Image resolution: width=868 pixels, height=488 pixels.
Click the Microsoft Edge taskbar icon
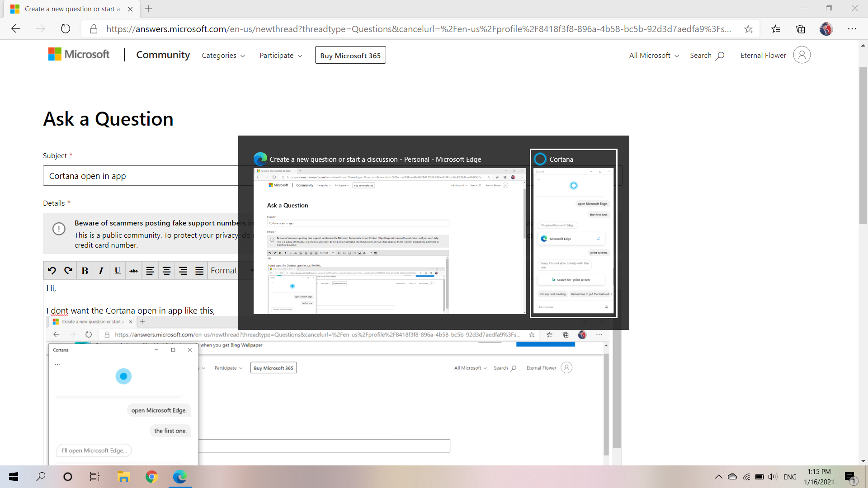pos(179,477)
